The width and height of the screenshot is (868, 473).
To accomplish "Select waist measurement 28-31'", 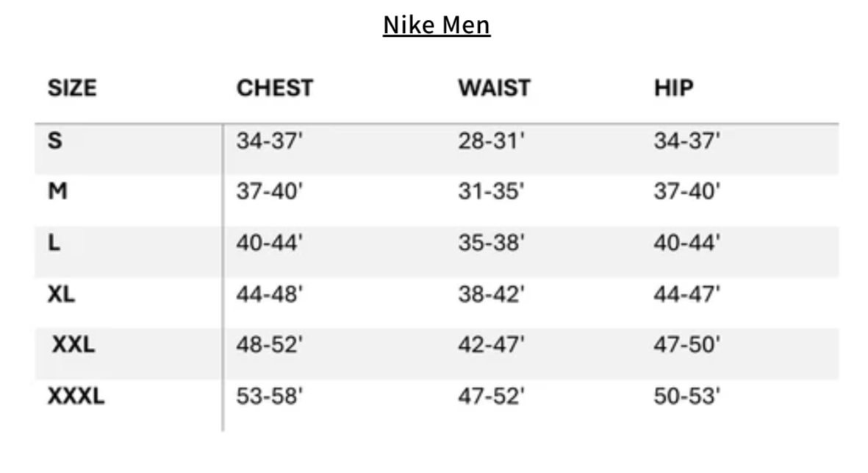I will pos(491,141).
